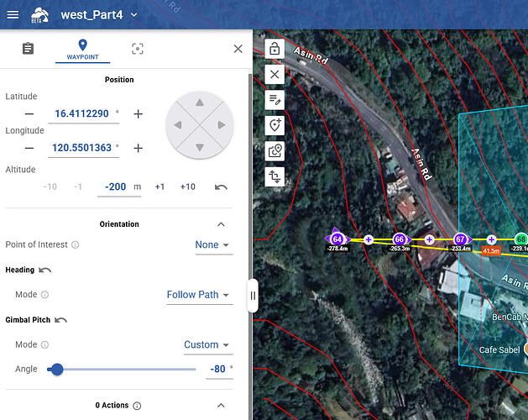Toggle the map lock icon

(274, 49)
